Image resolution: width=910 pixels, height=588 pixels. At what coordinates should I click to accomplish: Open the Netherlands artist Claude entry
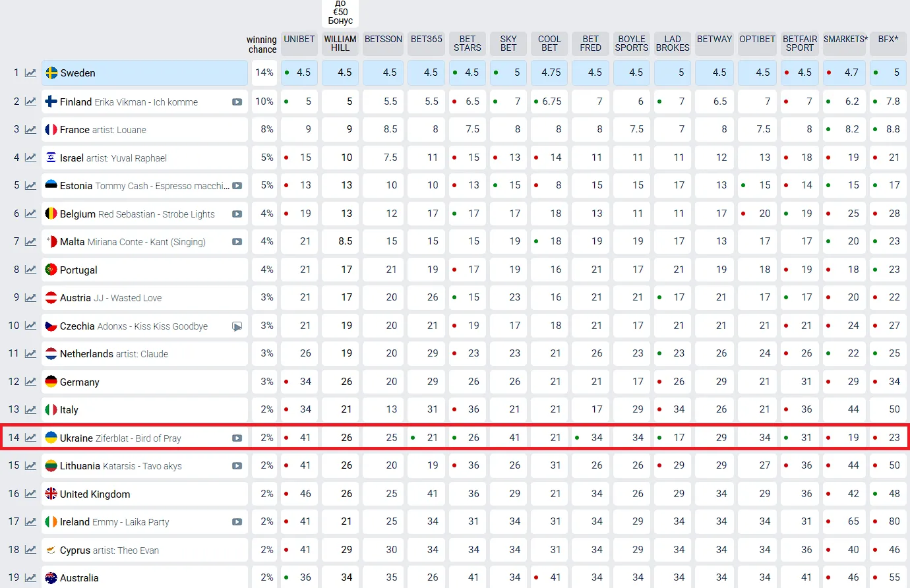[x=144, y=353]
